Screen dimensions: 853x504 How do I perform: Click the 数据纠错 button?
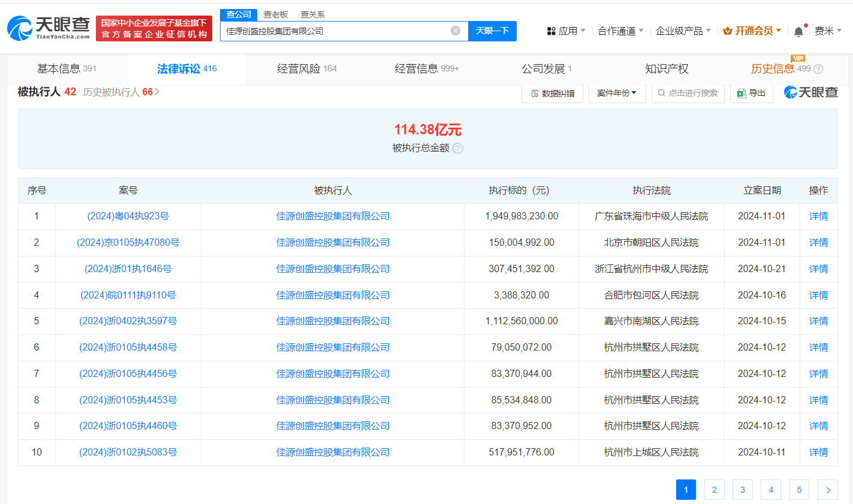click(553, 93)
